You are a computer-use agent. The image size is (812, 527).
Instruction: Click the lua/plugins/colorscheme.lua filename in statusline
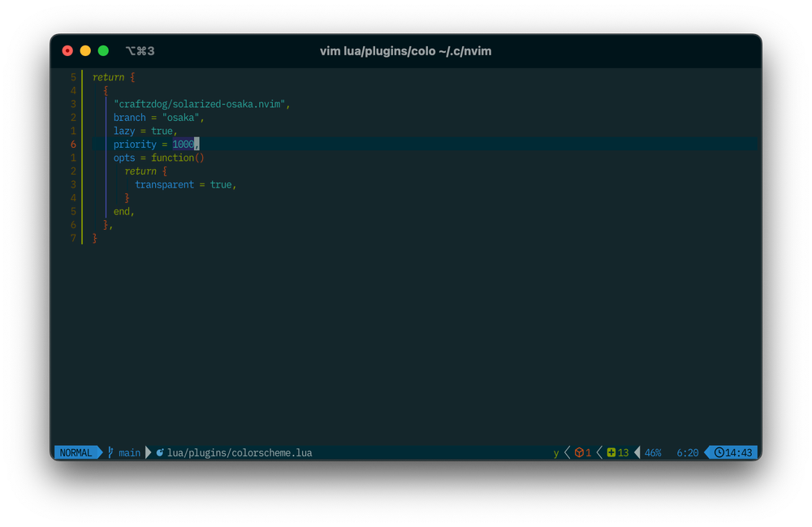point(240,452)
